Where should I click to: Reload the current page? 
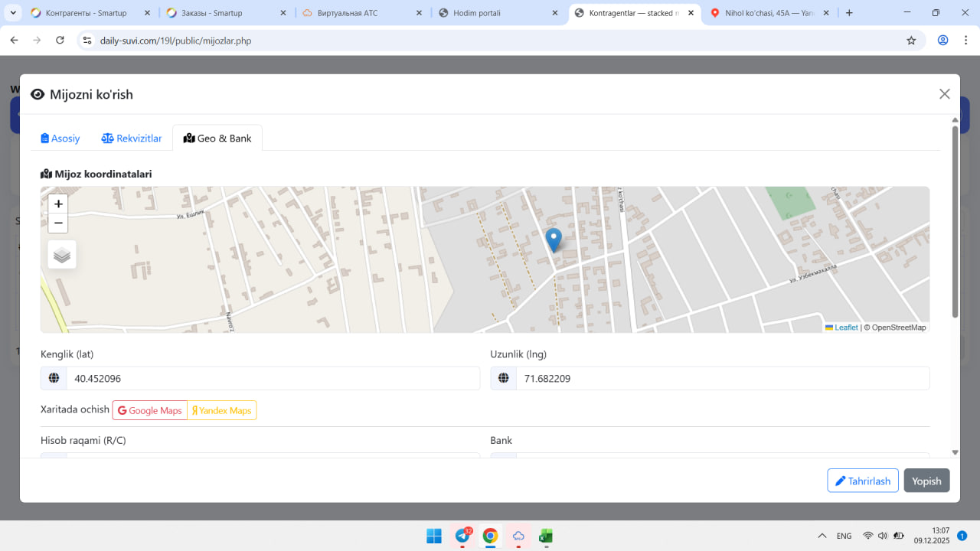pyautogui.click(x=60, y=41)
